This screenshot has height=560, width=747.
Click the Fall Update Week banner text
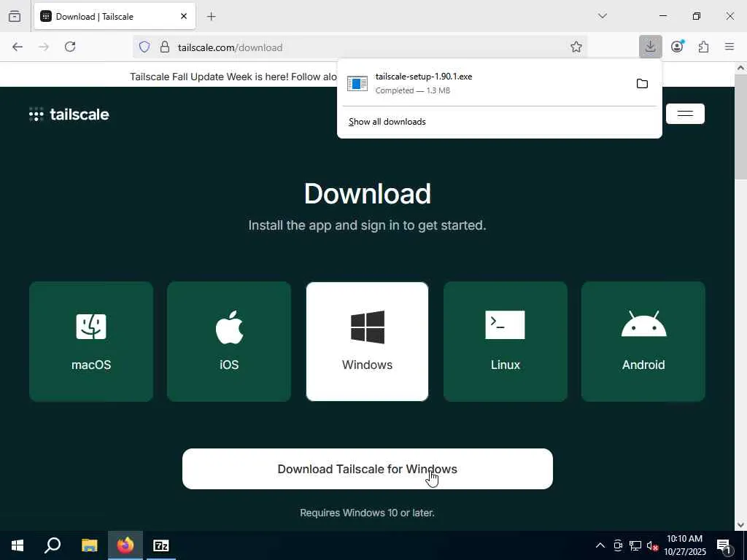tap(233, 77)
